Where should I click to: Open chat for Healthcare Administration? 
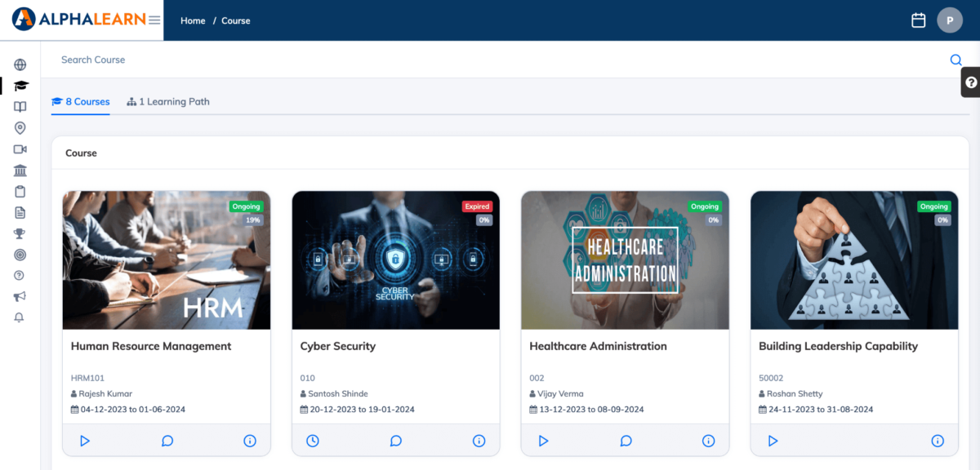click(626, 441)
